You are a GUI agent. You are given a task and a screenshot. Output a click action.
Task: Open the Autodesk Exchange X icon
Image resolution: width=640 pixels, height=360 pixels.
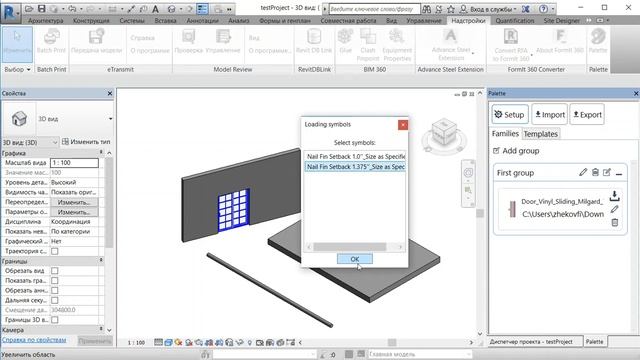click(x=526, y=9)
